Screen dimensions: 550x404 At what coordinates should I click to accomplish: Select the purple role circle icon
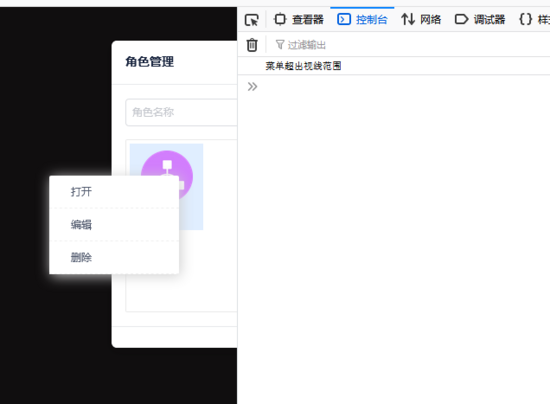pos(167,175)
